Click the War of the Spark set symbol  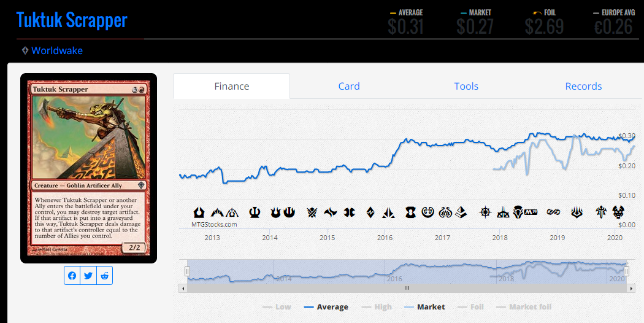pyautogui.click(x=577, y=212)
